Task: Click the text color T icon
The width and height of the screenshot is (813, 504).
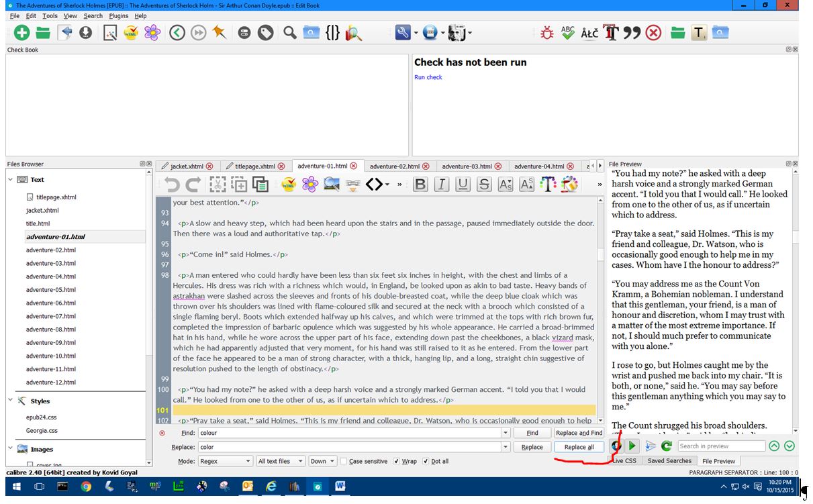Action: point(548,185)
